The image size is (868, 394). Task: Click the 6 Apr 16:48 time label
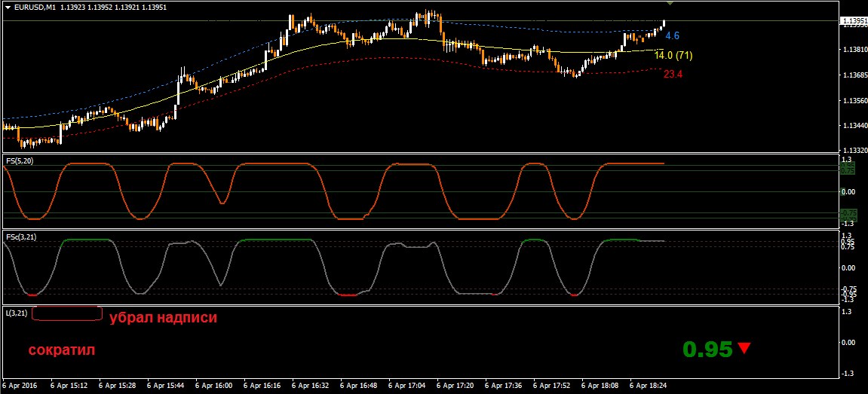tap(359, 385)
